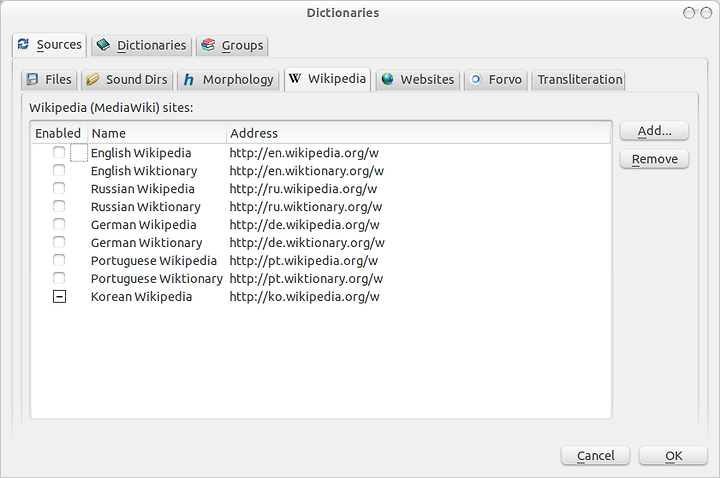The height and width of the screenshot is (478, 720).
Task: Switch to the Websites sub-tab
Action: coord(418,80)
